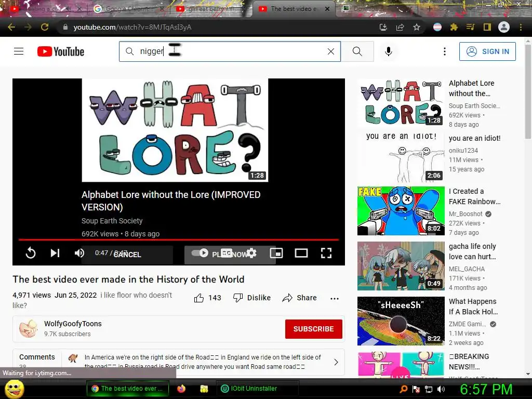Skip to the next video
This screenshot has height=399, width=532.
tap(55, 253)
